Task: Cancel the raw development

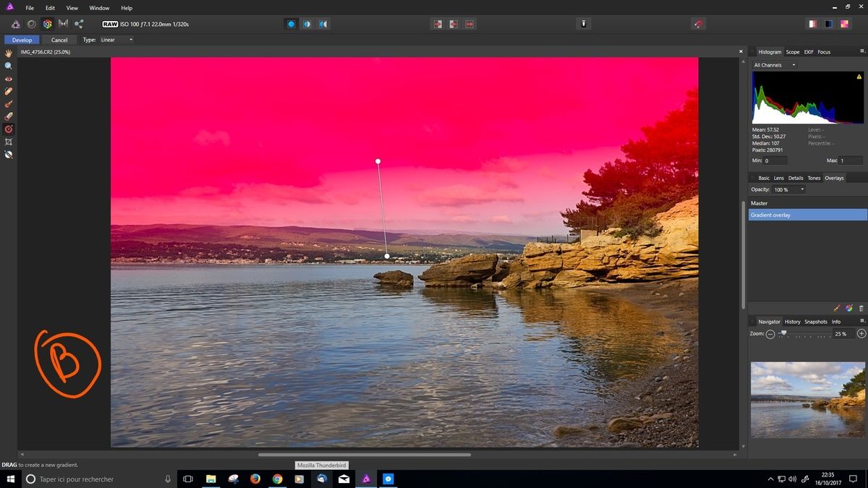Action: point(60,40)
